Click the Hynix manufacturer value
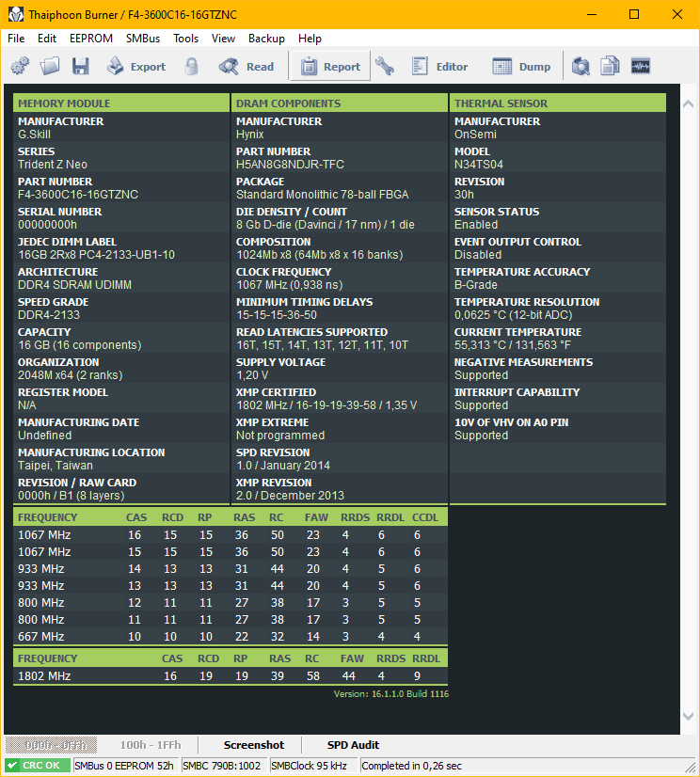Viewport: 700px width, 777px height. 250,135
